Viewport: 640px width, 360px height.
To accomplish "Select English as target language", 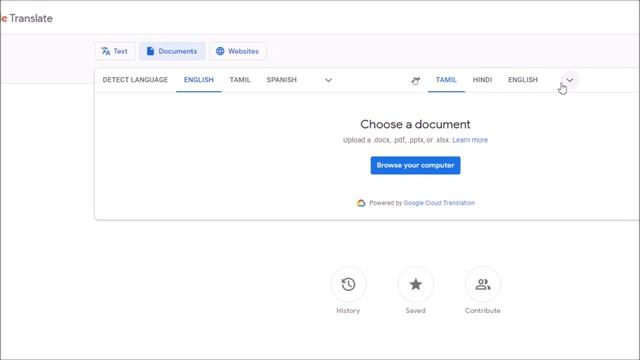I will click(523, 80).
